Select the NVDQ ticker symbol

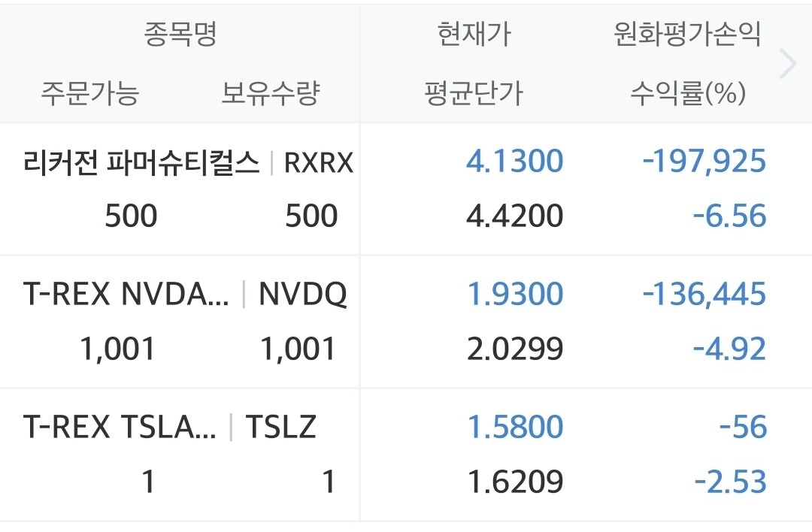coord(302,295)
